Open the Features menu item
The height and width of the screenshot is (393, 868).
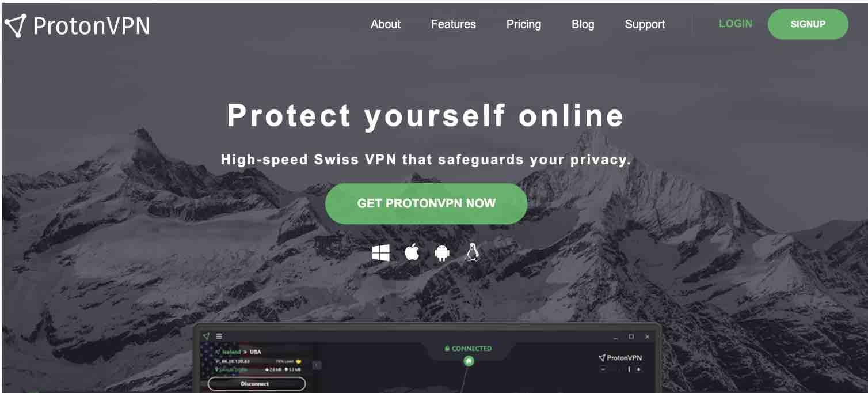[454, 24]
